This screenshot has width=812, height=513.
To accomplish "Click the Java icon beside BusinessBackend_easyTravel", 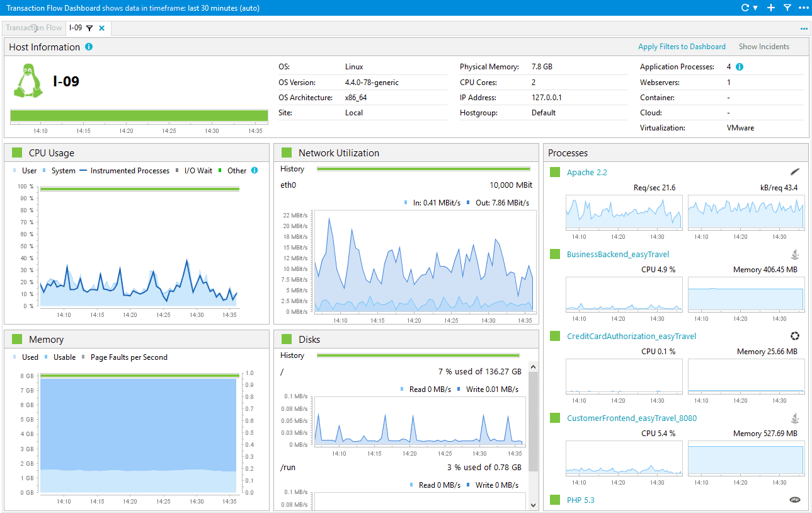I will pos(796,254).
